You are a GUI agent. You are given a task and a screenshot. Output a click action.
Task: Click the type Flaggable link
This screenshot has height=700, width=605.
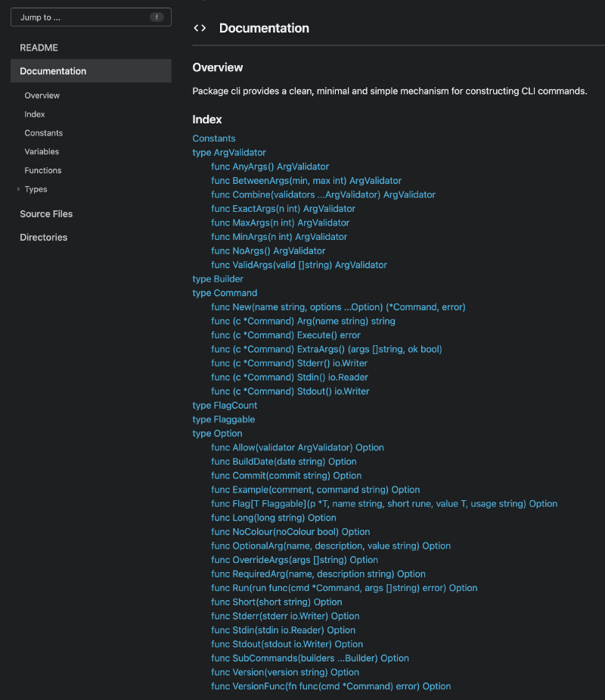pyautogui.click(x=224, y=419)
